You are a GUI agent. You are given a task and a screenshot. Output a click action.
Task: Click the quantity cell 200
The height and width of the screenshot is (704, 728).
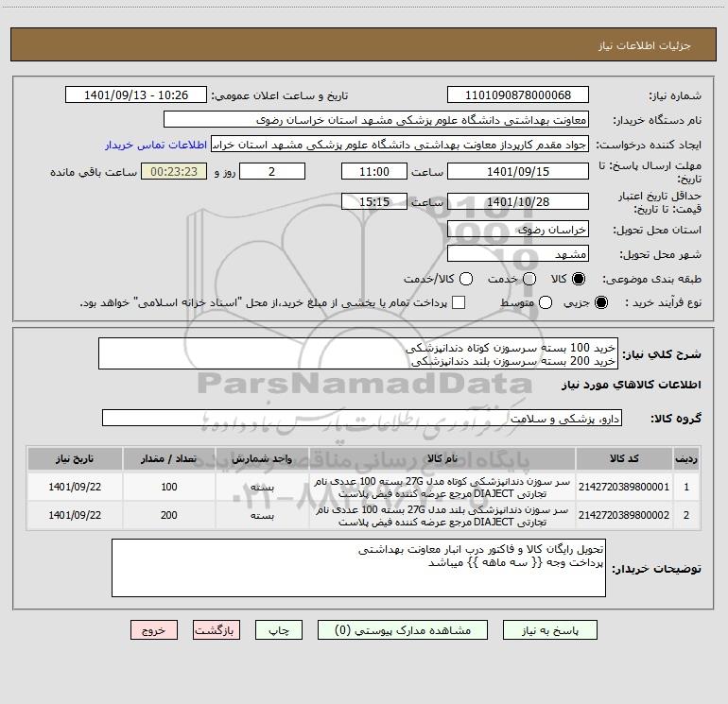[169, 515]
